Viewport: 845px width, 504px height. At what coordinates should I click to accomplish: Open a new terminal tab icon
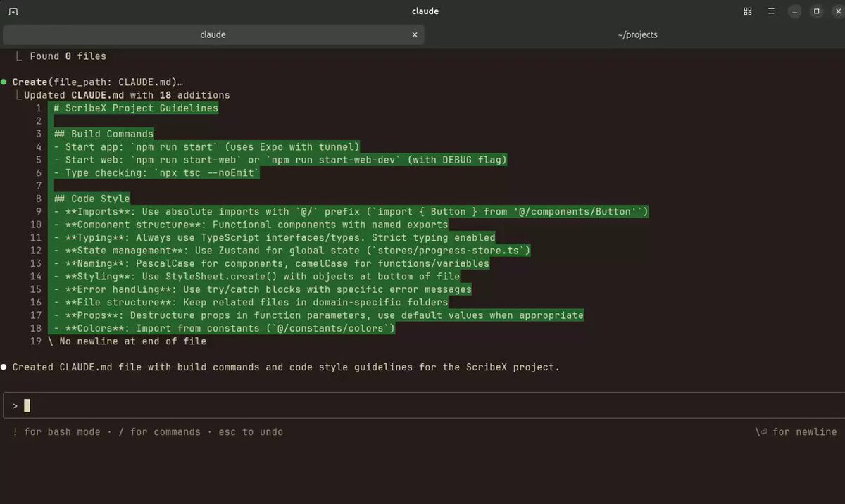coord(14,11)
